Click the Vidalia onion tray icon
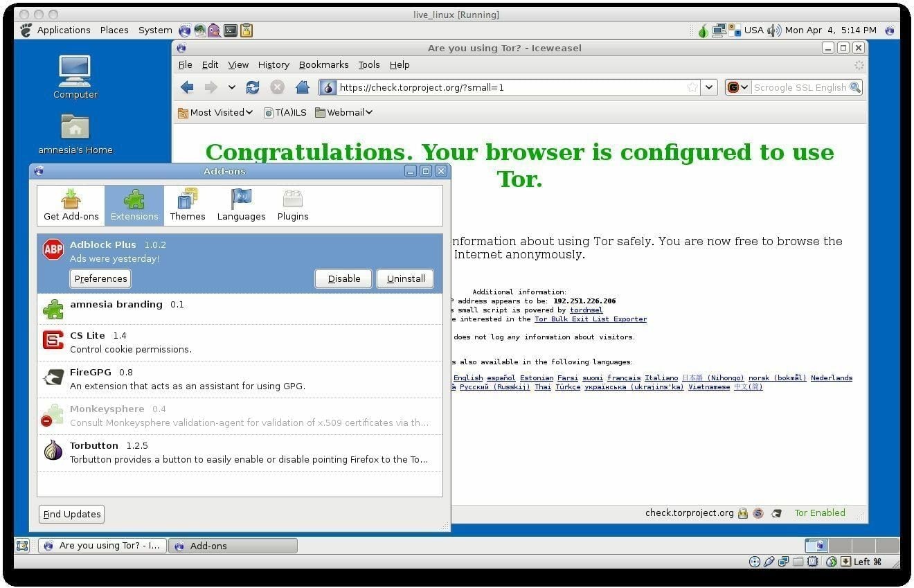Viewport: 914px width, 588px height. click(x=703, y=30)
